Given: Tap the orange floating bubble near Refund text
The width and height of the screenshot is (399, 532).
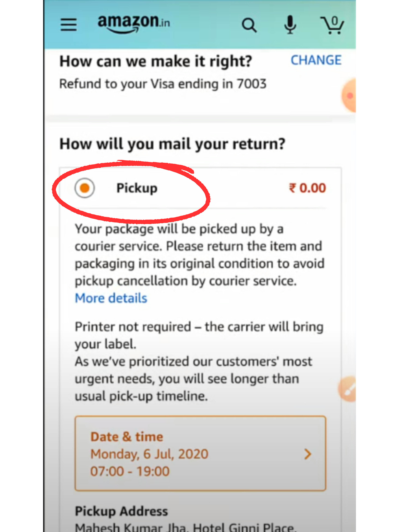Looking at the screenshot, I should click(x=349, y=95).
